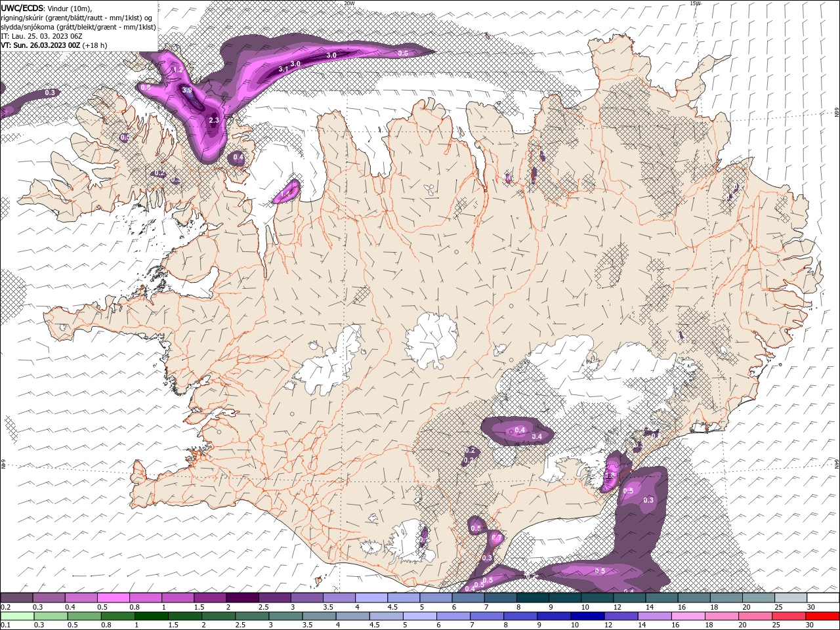Click the initial time 'IT: Lau. 25. 03. 2023 06Z'

point(41,36)
